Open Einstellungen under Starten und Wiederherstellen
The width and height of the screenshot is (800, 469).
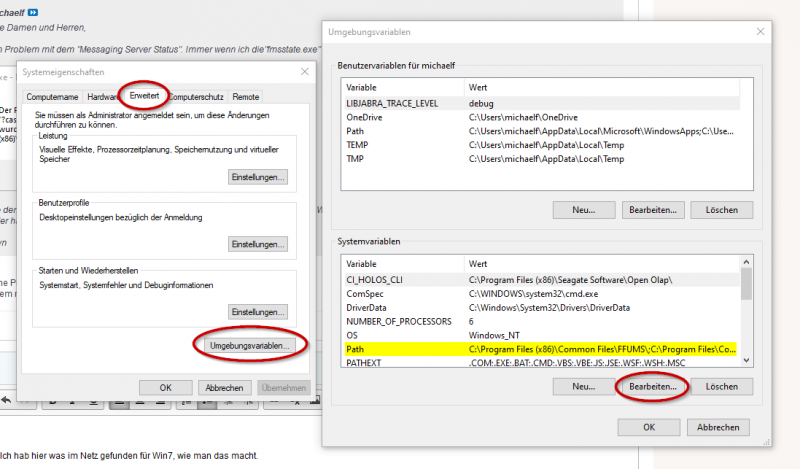tap(258, 312)
